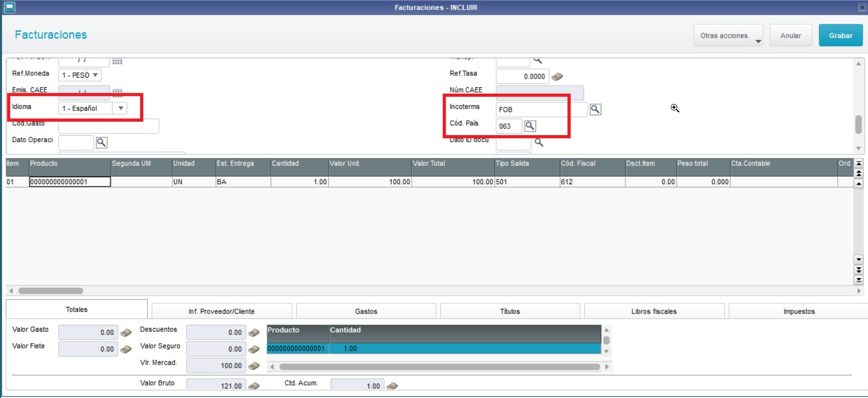This screenshot has height=398, width=868.
Task: Click the Tipo Salida cell 501
Action: tap(527, 182)
